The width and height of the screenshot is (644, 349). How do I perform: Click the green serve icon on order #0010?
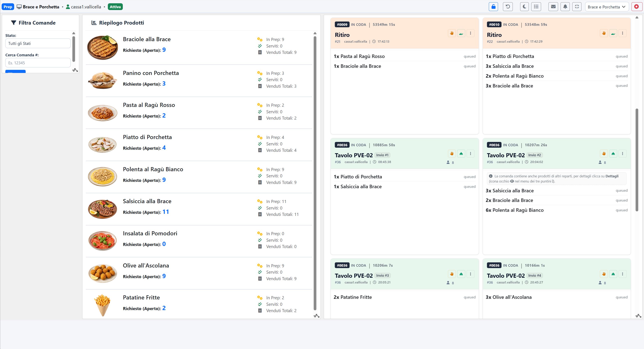(x=613, y=33)
